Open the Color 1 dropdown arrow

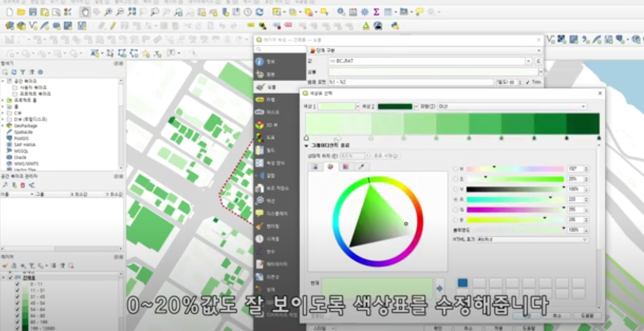tap(358, 106)
